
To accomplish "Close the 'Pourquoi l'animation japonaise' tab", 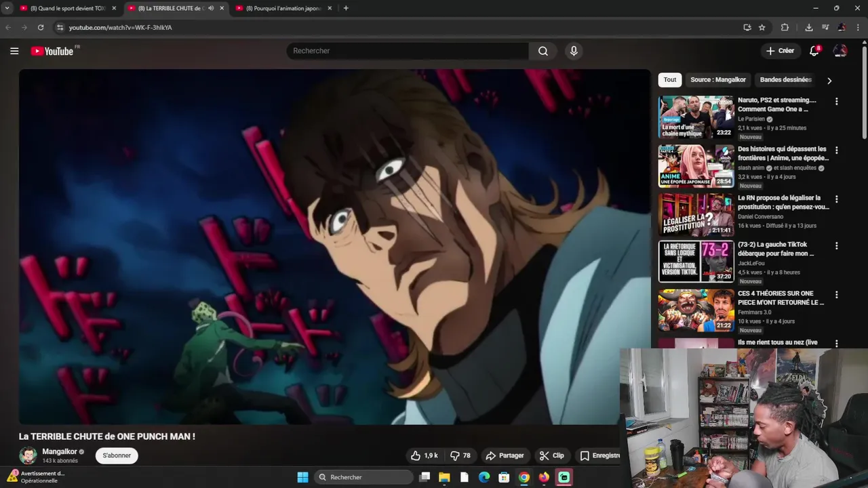I will (x=330, y=8).
